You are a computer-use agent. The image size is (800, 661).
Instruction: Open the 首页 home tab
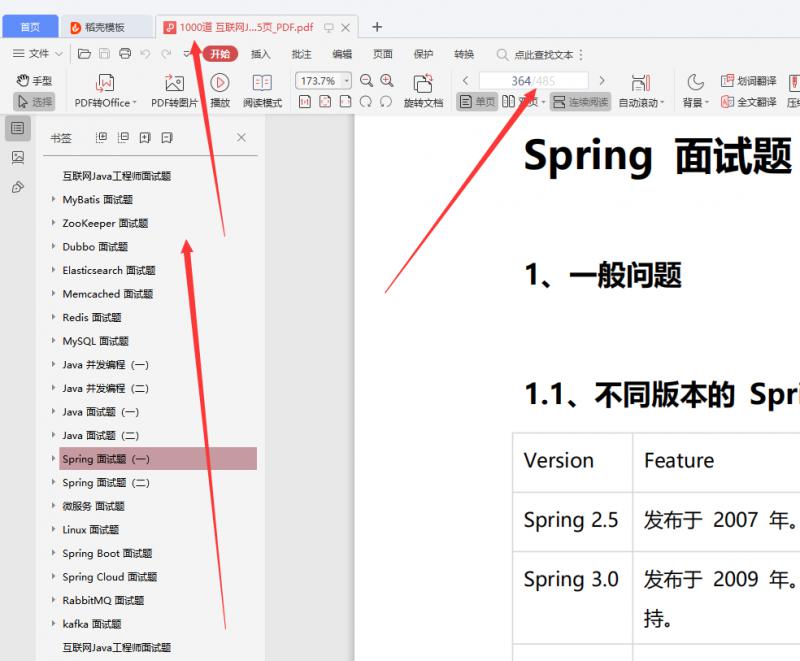pos(30,27)
